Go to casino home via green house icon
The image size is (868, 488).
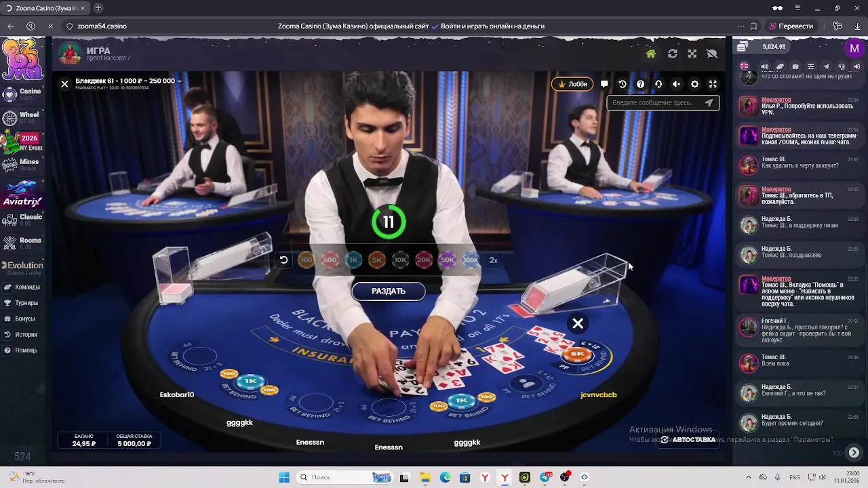click(x=651, y=54)
